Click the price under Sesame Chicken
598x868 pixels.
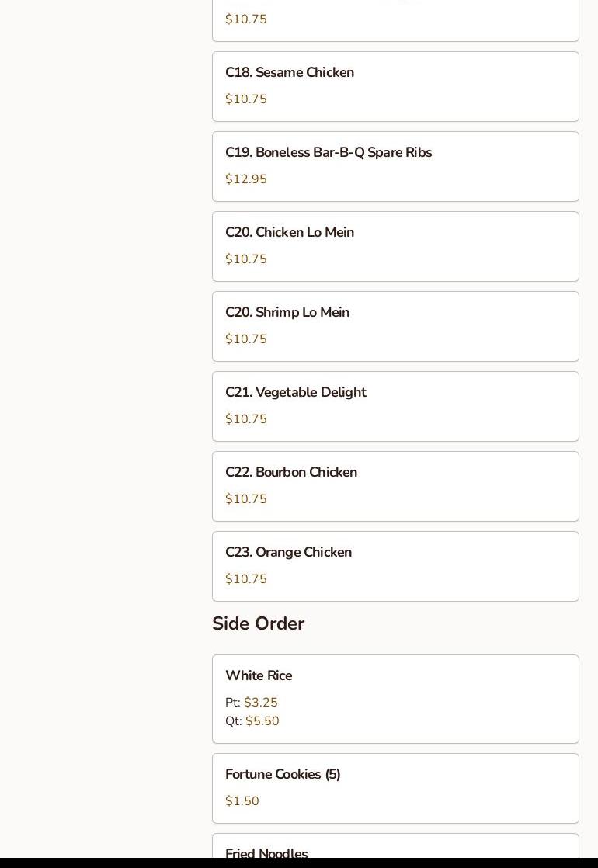pos(246,99)
